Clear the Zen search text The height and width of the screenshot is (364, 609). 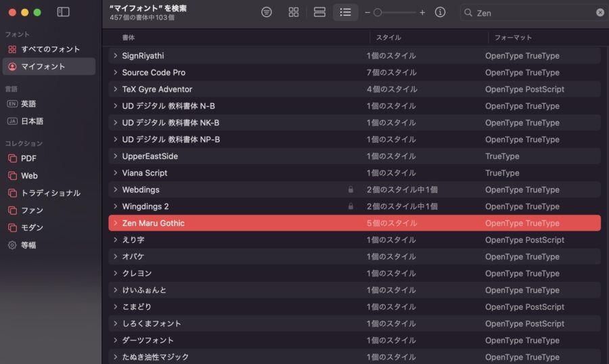pos(600,12)
